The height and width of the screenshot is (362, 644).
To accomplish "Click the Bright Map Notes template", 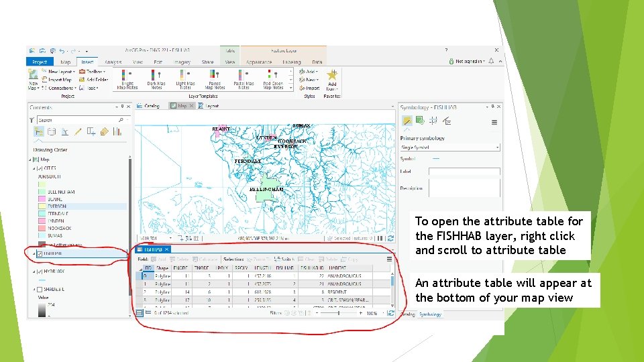I will 127,79.
